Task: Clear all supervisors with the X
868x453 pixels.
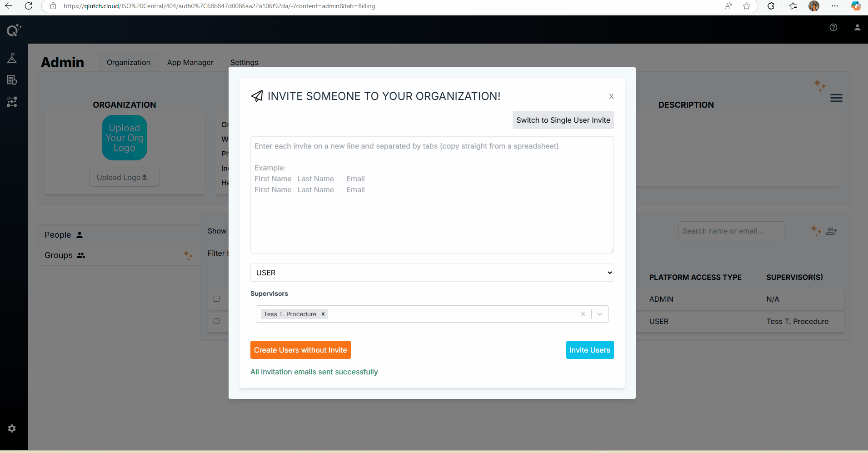Action: pyautogui.click(x=583, y=314)
